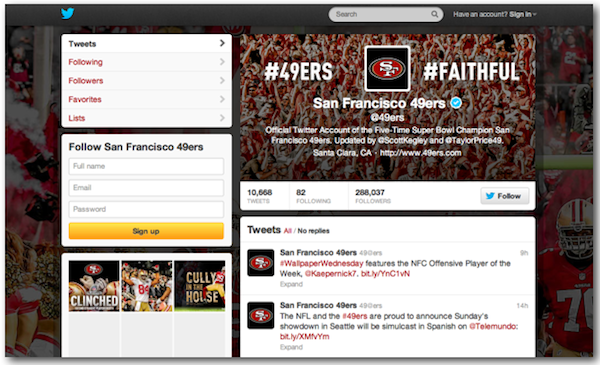Click the 14h tweet timestamp
Screen dimensions: 600x365
(522, 306)
